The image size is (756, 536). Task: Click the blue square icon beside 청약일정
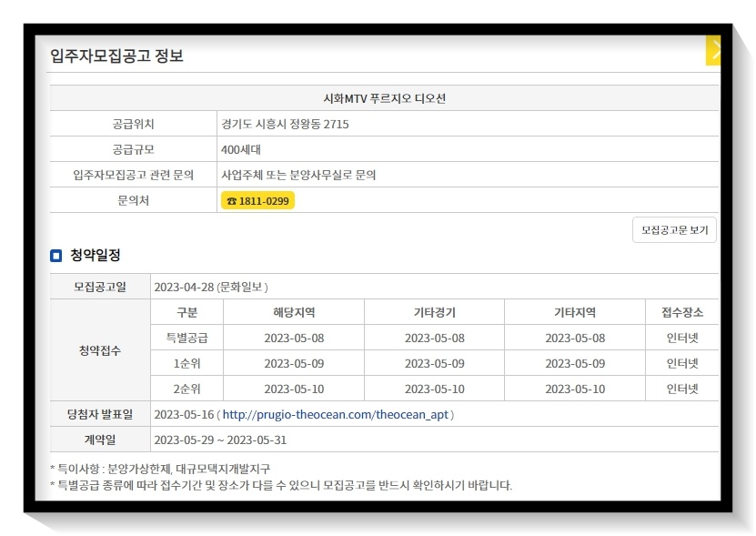click(x=55, y=255)
